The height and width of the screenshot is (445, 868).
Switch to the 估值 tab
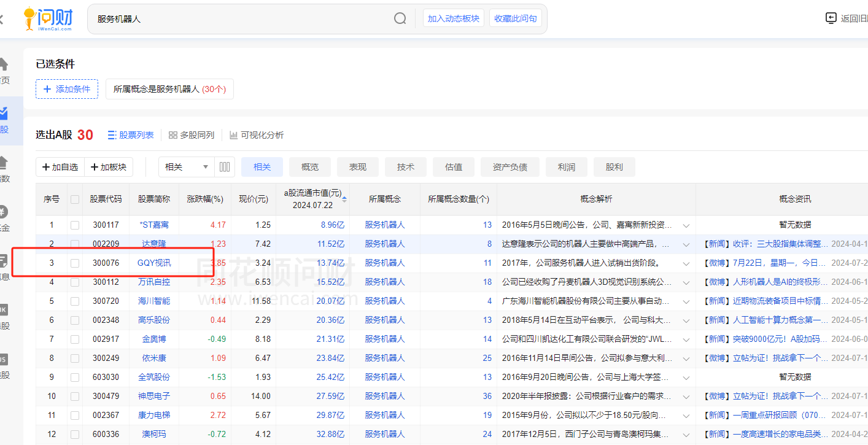coord(454,167)
